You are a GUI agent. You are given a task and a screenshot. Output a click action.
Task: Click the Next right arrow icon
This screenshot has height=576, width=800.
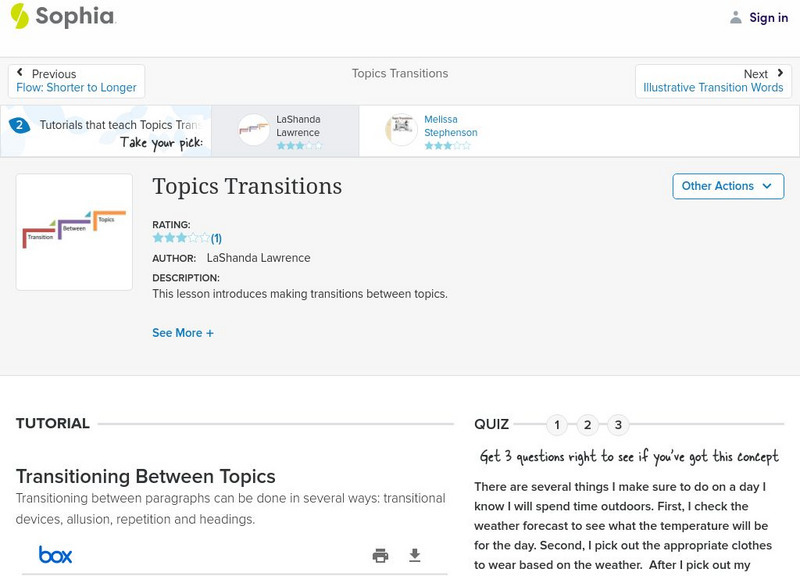pyautogui.click(x=779, y=74)
